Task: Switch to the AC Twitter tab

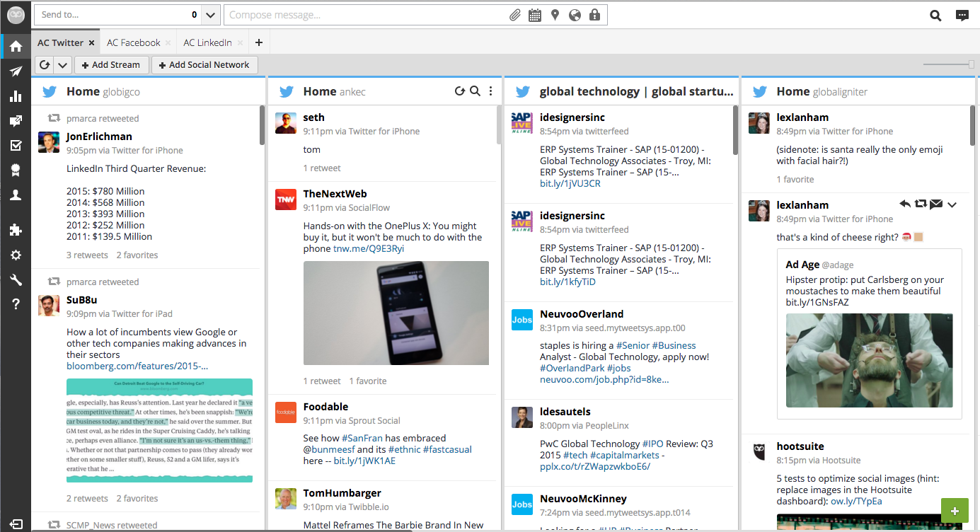Action: point(60,42)
